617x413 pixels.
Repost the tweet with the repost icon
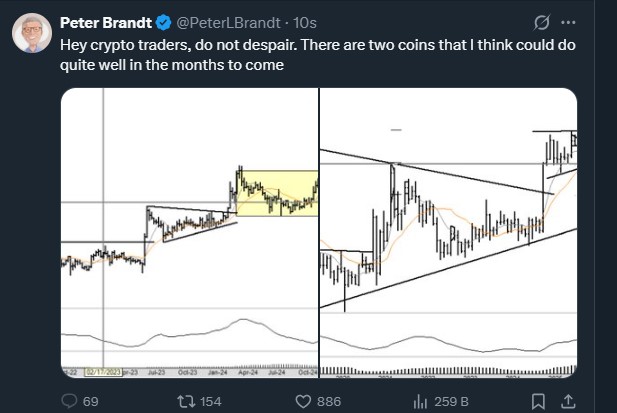(185, 401)
